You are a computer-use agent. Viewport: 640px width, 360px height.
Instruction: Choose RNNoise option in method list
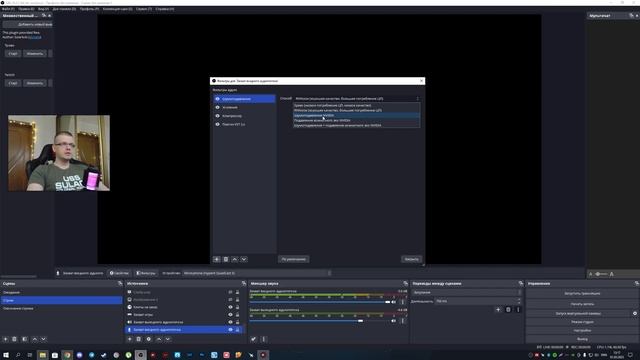click(357, 110)
